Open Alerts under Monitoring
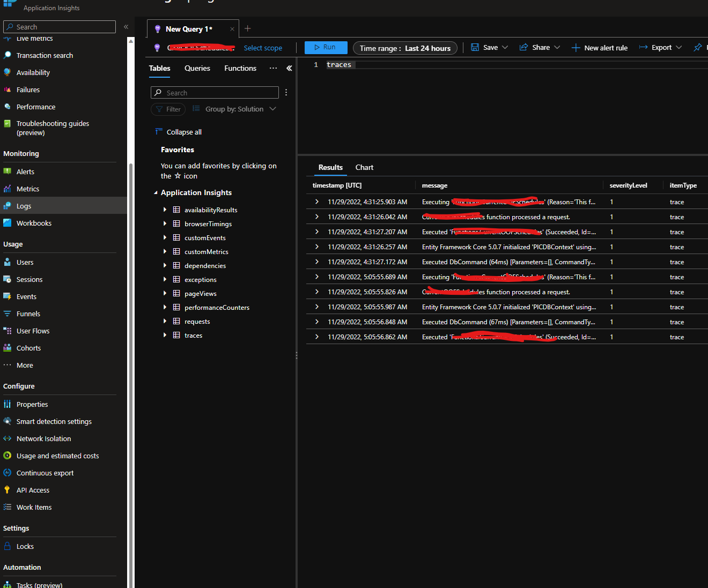This screenshot has height=588, width=708. tap(25, 172)
